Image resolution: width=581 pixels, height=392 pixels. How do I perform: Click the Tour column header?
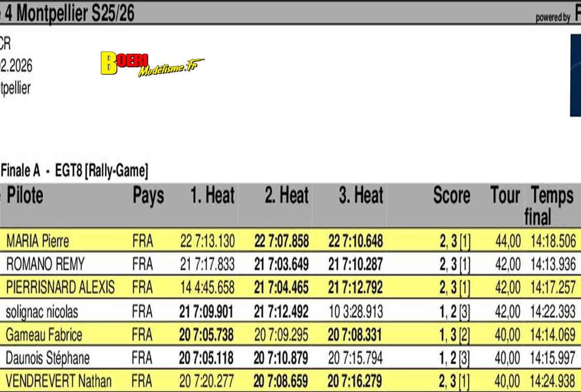click(505, 196)
